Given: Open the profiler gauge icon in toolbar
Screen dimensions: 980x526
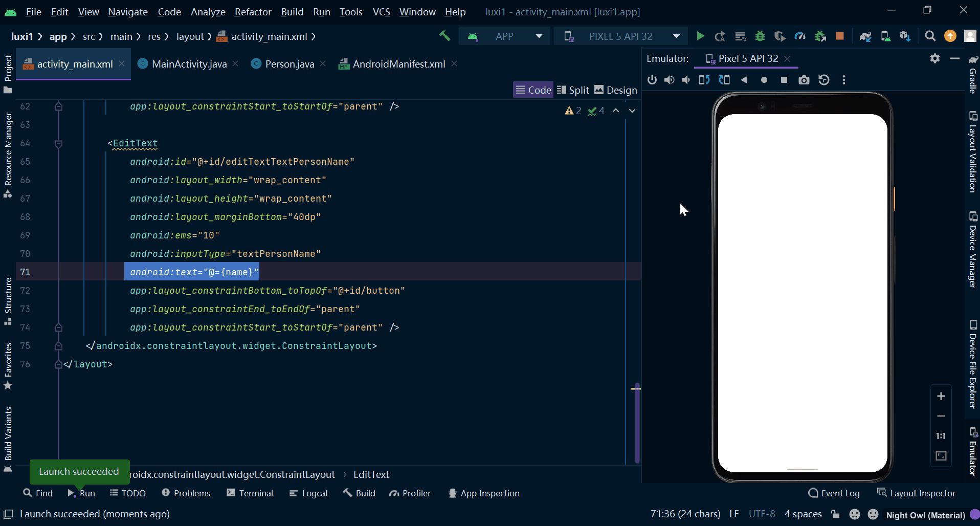Looking at the screenshot, I should 800,36.
